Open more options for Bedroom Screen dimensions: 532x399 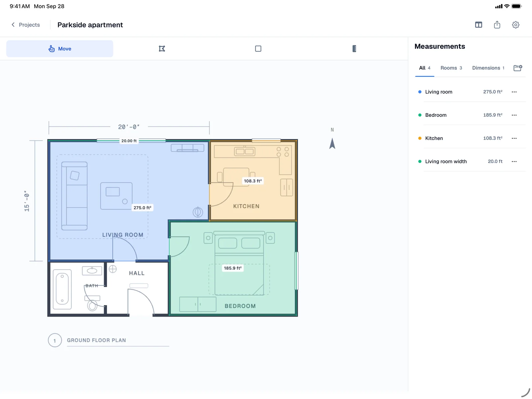tap(514, 115)
